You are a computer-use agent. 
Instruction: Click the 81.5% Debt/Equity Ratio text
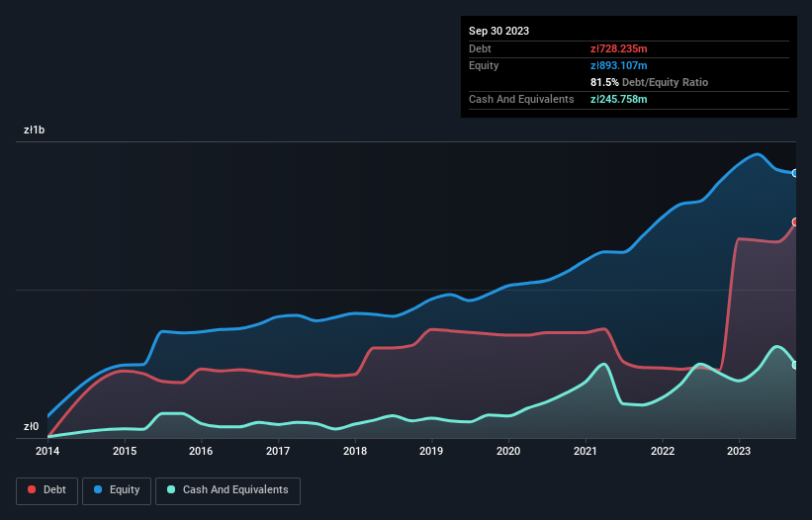coord(650,82)
